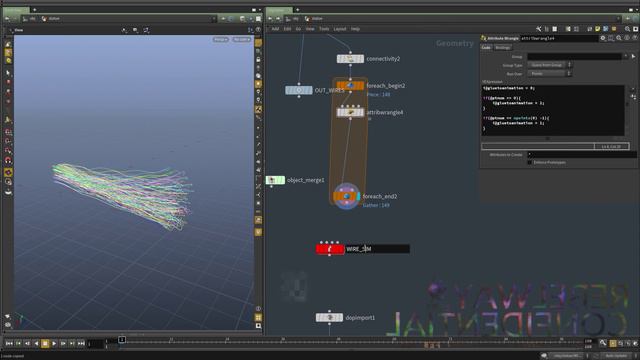This screenshot has height=360, width=640.
Task: Toggle yellow sticky note icon in network toolbar
Action: (598, 29)
